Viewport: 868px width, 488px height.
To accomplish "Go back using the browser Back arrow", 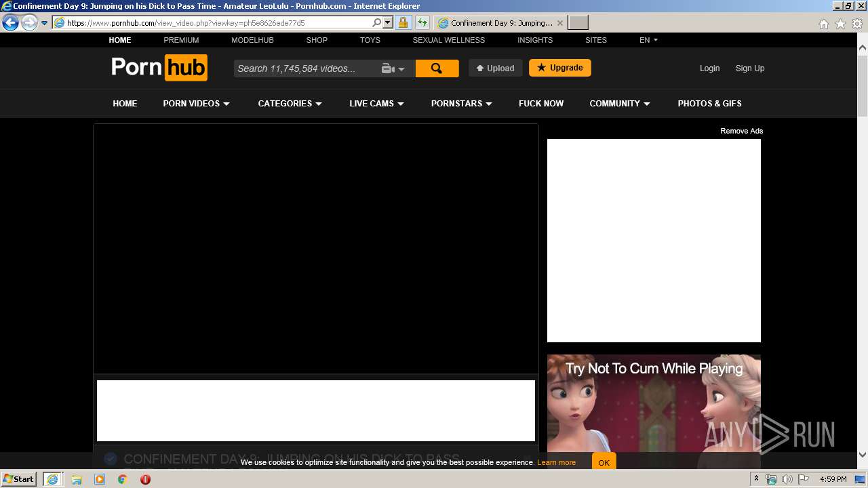I will (x=10, y=23).
